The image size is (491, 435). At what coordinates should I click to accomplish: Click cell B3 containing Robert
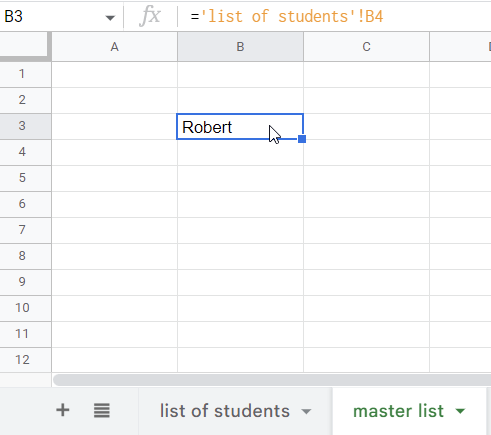click(240, 127)
